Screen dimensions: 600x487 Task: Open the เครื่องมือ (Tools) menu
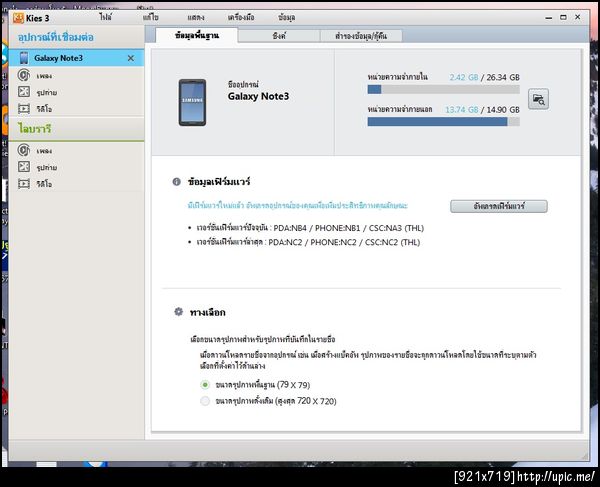pos(241,17)
